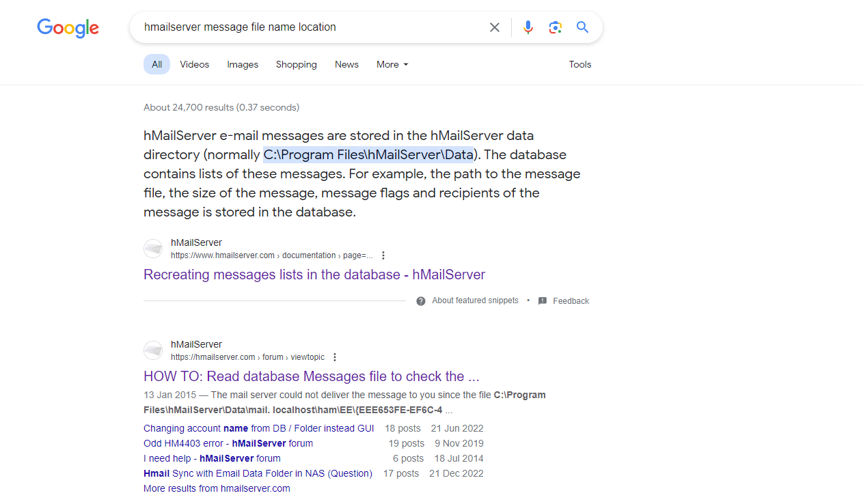
Task: Focus the search field with hmailserver query
Action: [307, 27]
